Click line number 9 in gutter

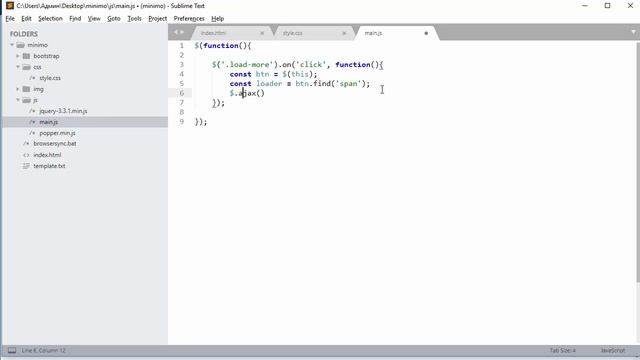[182, 122]
